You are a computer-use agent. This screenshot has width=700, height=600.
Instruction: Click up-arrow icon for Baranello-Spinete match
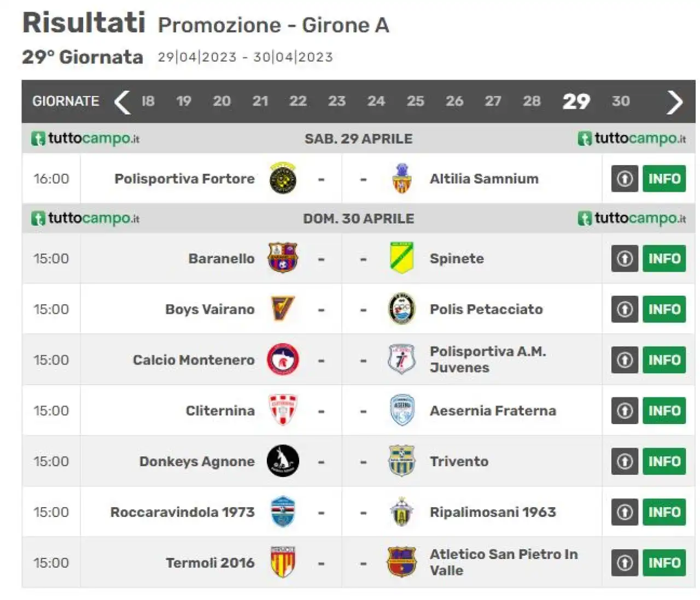[625, 258]
